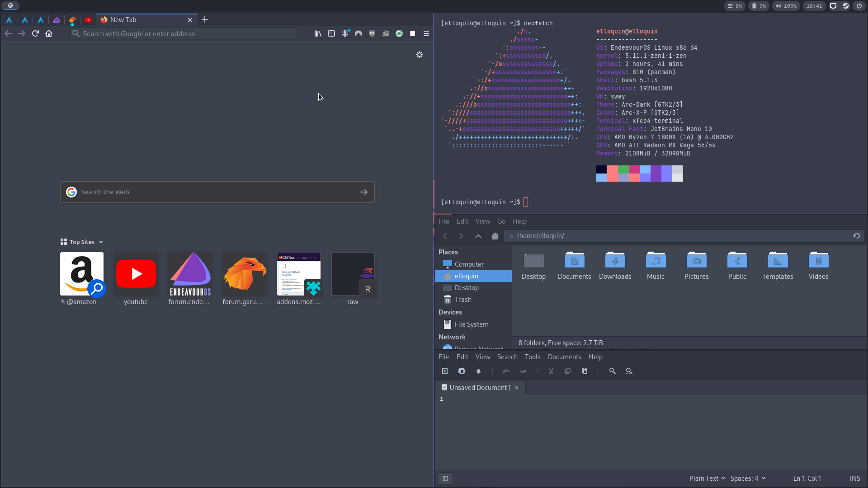Open the power button in top bar
Viewport: 868px width, 488px height.
tap(859, 6)
